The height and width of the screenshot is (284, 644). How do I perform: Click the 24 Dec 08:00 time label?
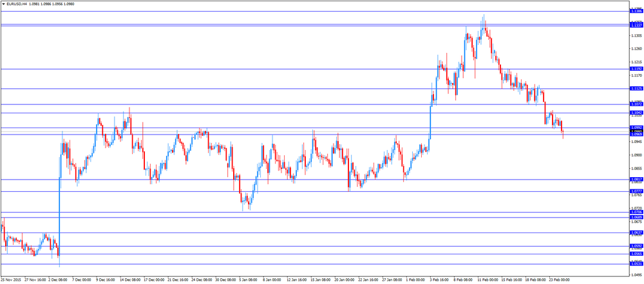(x=203, y=280)
